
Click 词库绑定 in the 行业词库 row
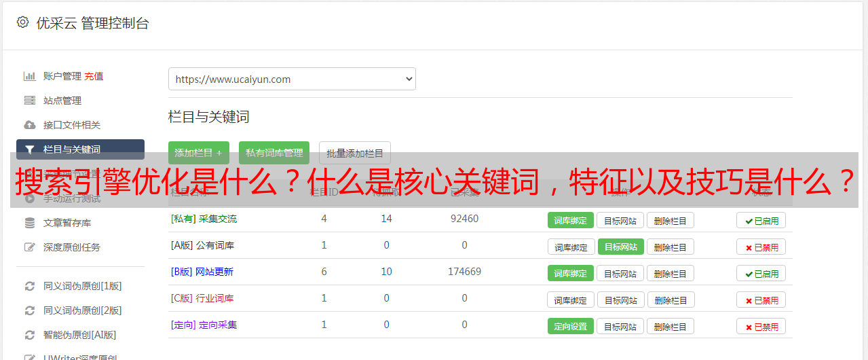571,300
